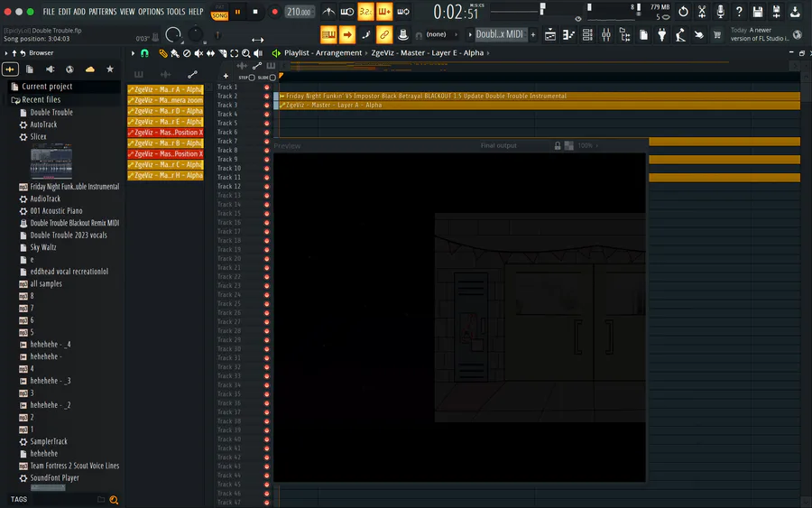Open the plugin picker plug icon
Screen dimensions: 812x508
pos(662,34)
